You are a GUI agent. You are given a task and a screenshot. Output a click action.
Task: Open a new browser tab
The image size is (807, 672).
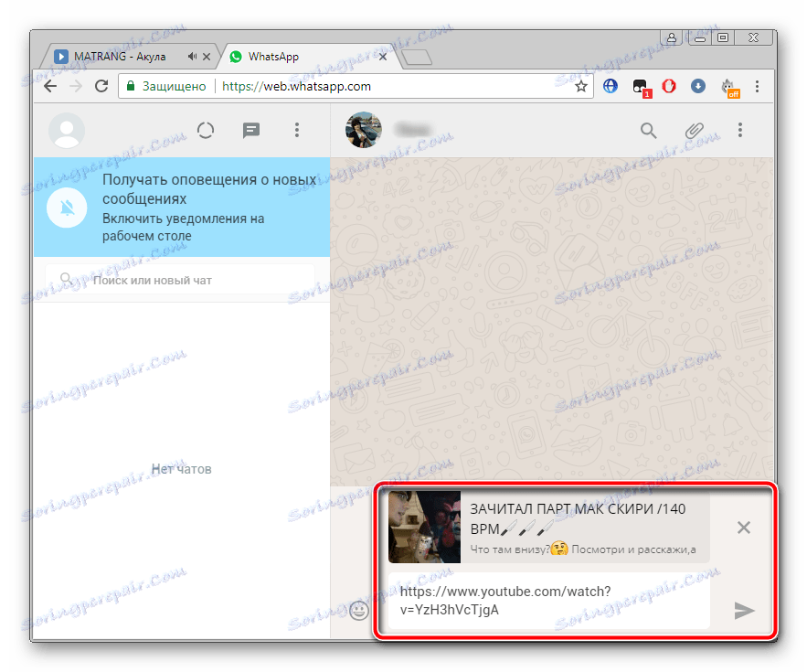pyautogui.click(x=417, y=58)
